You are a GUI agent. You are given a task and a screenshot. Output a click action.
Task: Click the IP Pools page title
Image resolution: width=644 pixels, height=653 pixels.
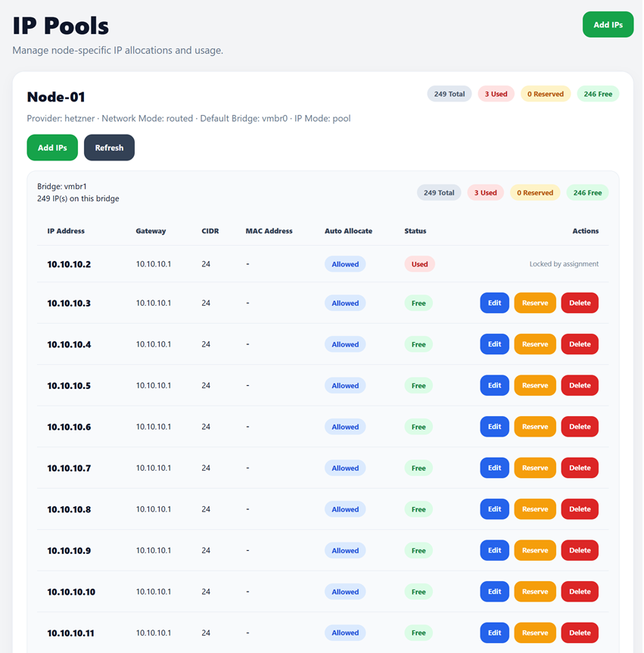61,26
